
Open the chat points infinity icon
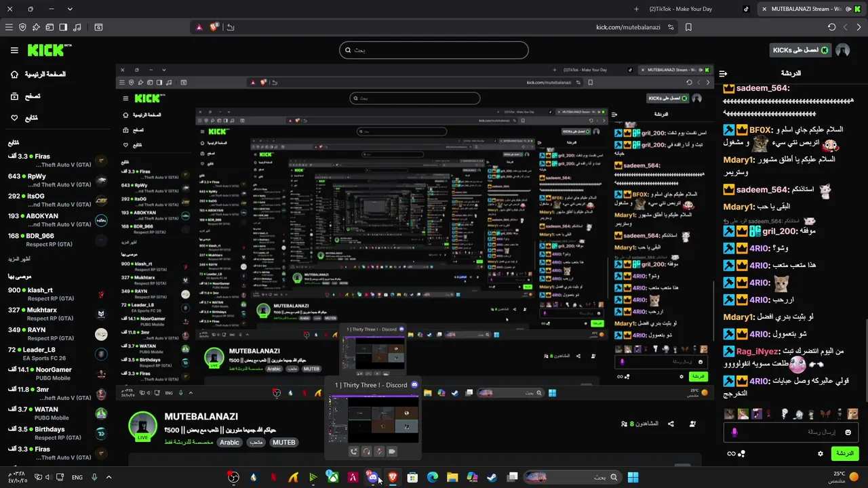(731, 453)
